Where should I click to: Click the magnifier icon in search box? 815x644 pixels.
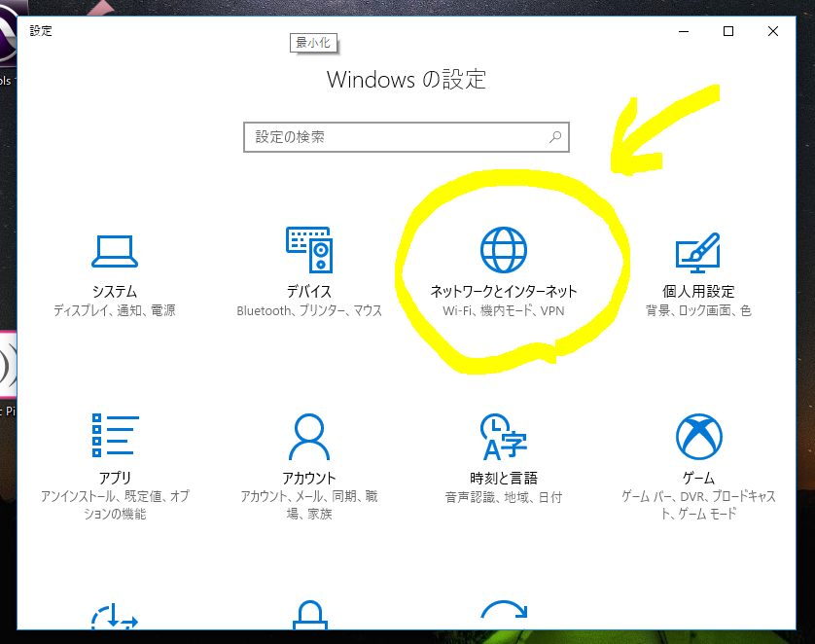555,137
